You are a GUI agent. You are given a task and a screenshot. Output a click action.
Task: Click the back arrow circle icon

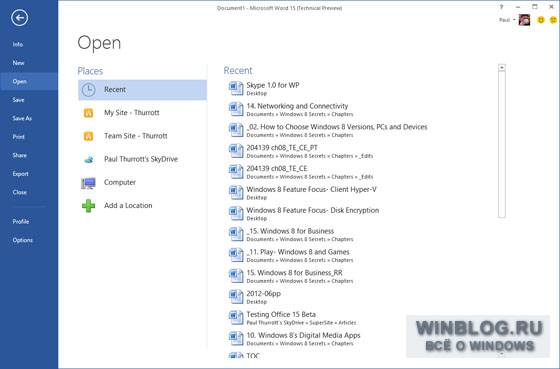coord(19,18)
